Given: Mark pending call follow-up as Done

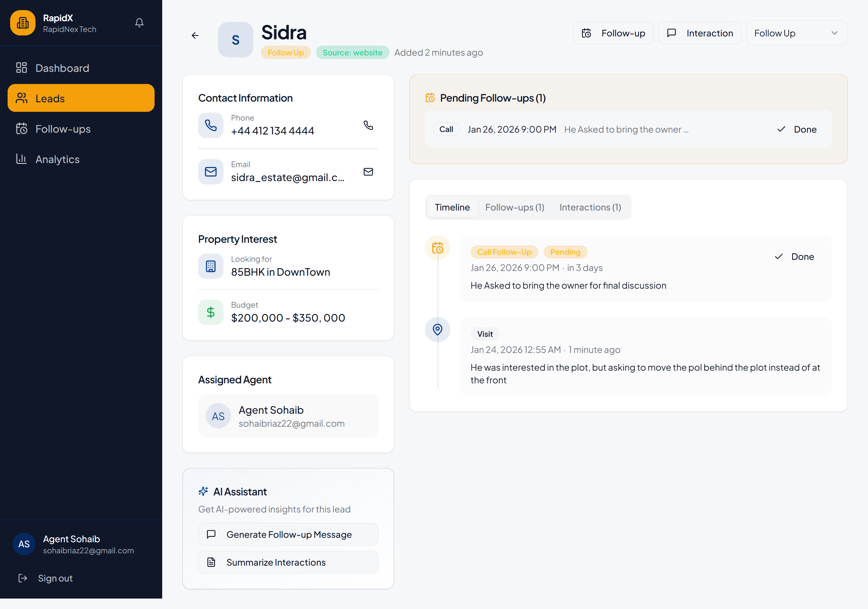Looking at the screenshot, I should pos(797,129).
